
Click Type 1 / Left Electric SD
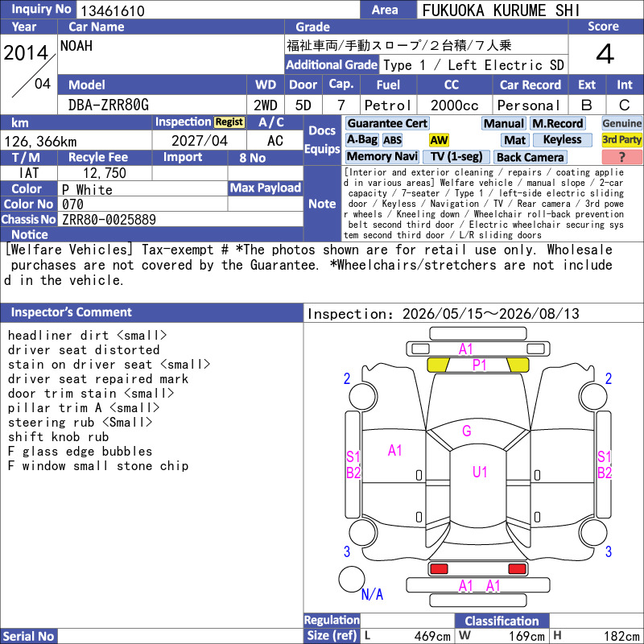(473, 65)
